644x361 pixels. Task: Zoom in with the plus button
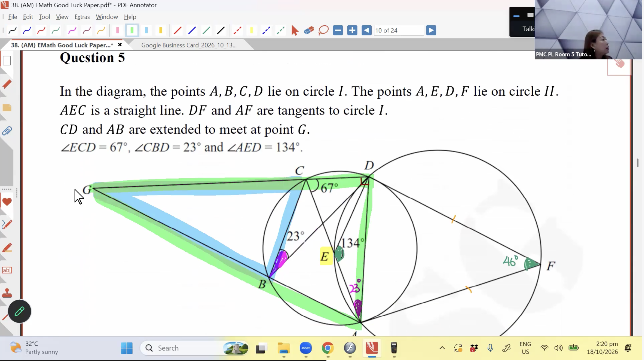coord(352,30)
